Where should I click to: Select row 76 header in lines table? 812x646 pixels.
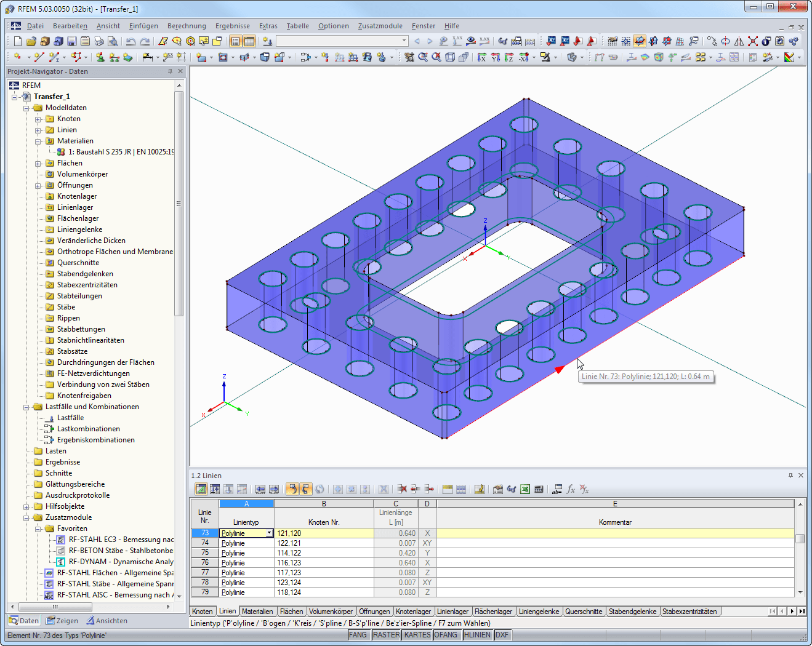pyautogui.click(x=205, y=563)
